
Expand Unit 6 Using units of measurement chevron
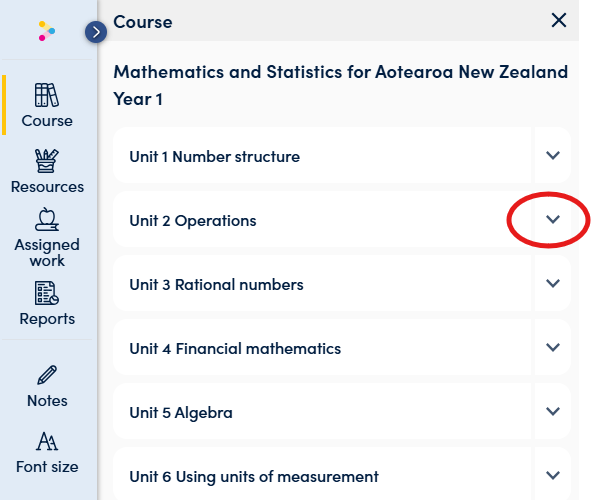(x=553, y=475)
